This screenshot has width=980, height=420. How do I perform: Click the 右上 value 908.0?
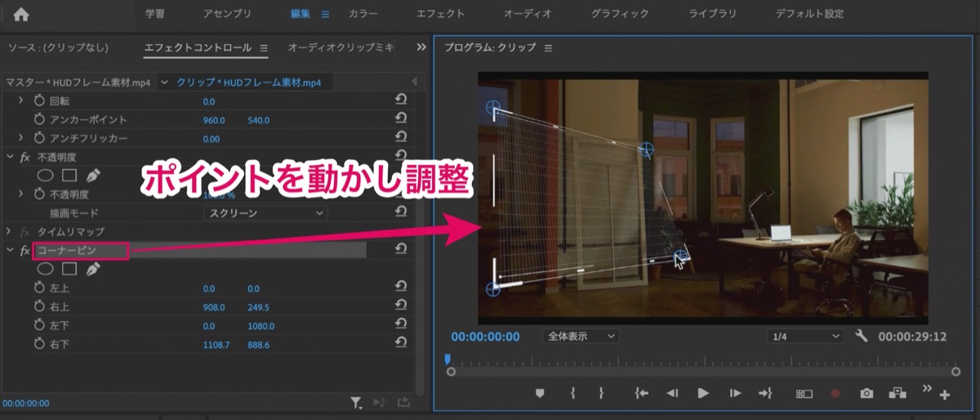[213, 306]
